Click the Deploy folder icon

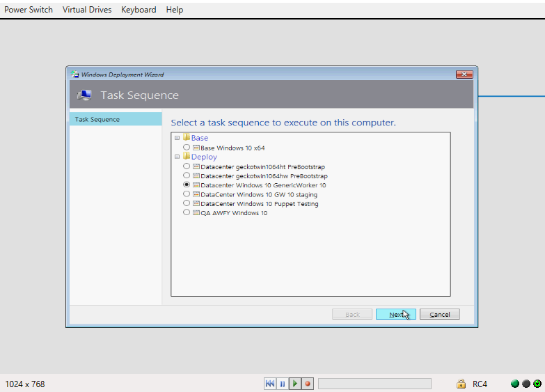[187, 156]
